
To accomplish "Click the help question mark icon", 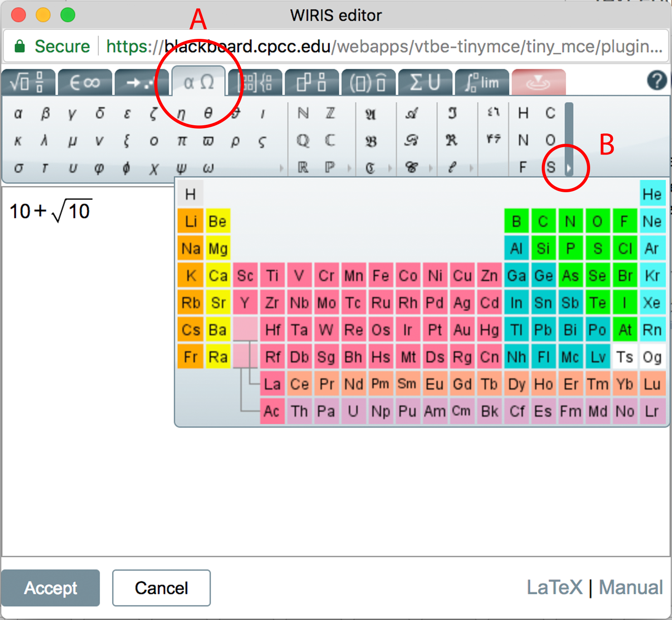I will 657,81.
